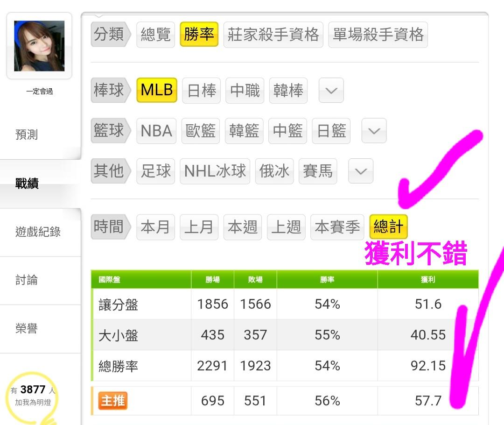Click the 勝場 column header
Viewport: 504px width, 425px height.
212,280
